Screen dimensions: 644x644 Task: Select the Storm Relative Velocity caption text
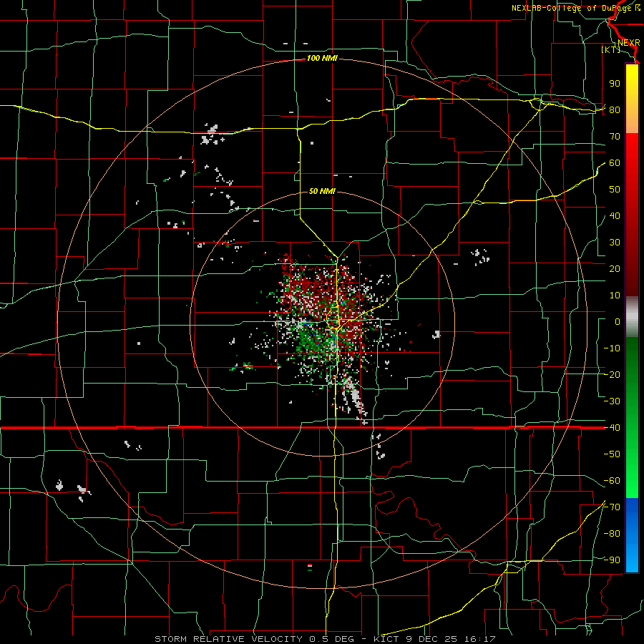(x=325, y=639)
